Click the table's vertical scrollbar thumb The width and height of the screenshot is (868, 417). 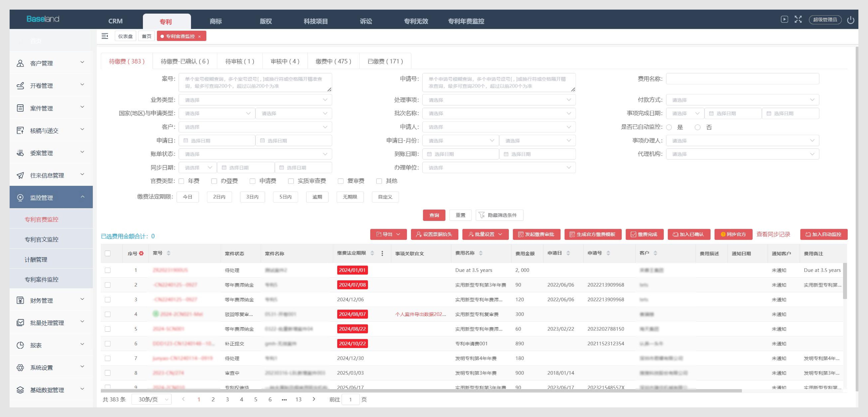(845, 281)
